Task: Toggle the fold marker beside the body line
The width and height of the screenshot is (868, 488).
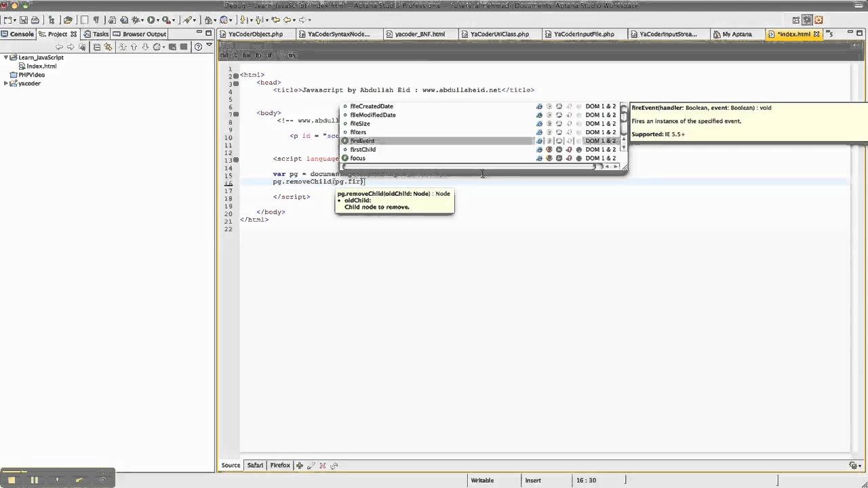Action: pos(236,113)
